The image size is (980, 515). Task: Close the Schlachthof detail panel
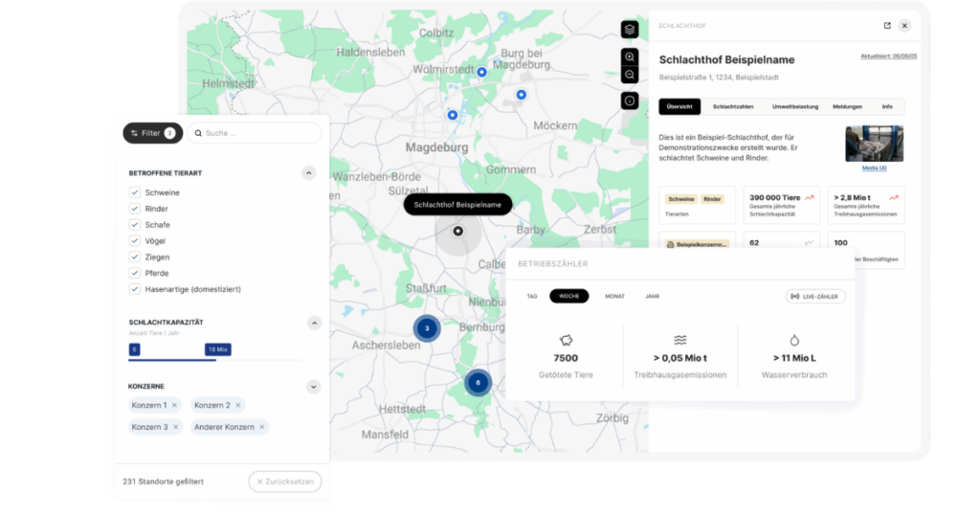tap(904, 26)
